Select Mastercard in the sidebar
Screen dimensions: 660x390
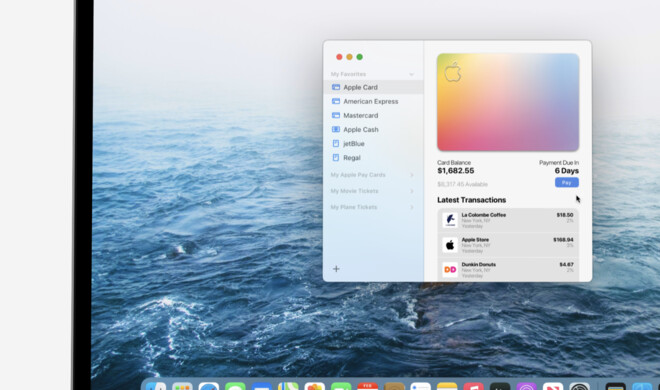(373, 115)
